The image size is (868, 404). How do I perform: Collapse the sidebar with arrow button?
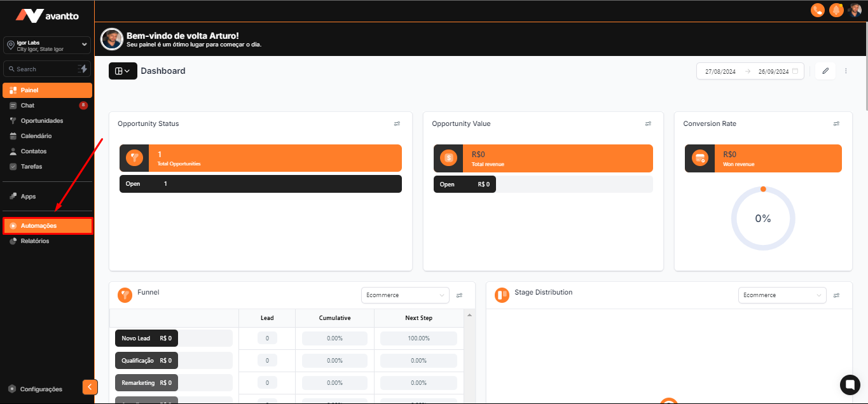click(x=90, y=387)
